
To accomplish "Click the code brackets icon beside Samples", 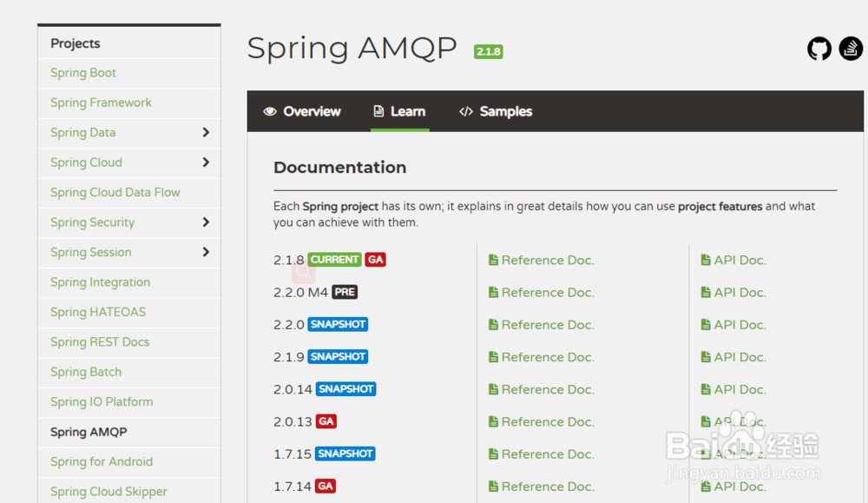I will pos(466,111).
